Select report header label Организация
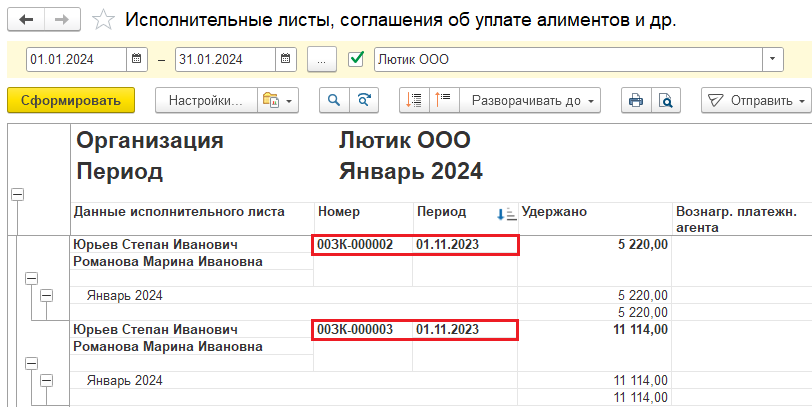The height and width of the screenshot is (407, 812). (150, 141)
